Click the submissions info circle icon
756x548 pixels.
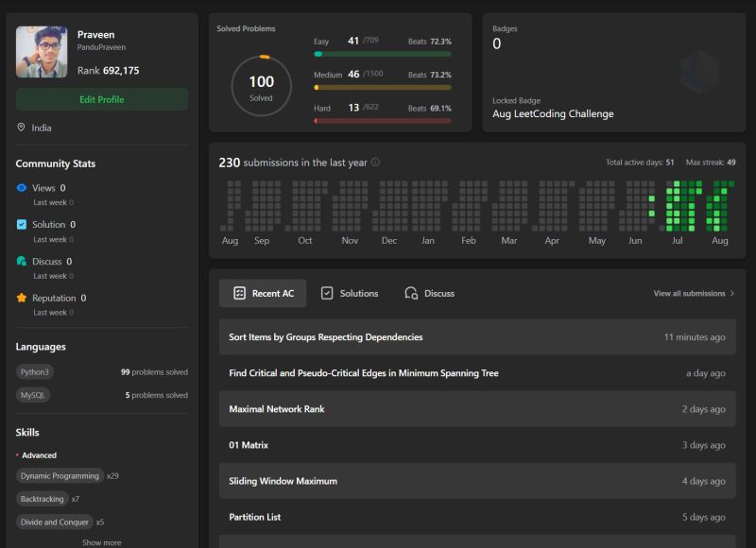coord(375,163)
